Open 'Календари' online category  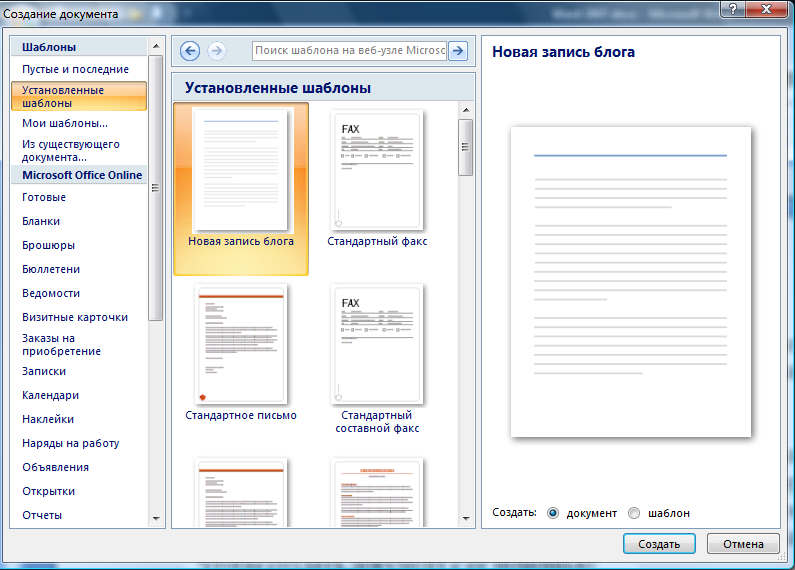(x=51, y=395)
